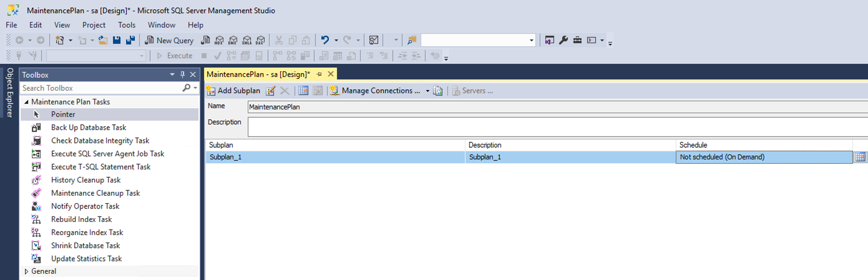The width and height of the screenshot is (868, 280).
Task: Click the Analysis Services XMLA Query icon
Action: [247, 41]
